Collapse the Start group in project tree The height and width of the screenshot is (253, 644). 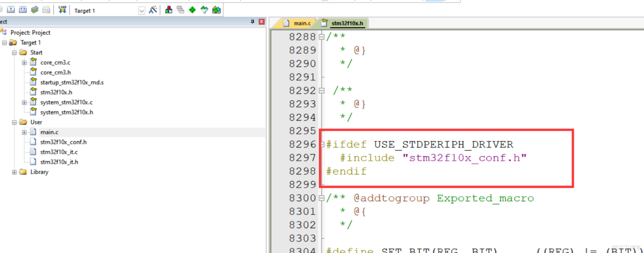pos(14,53)
